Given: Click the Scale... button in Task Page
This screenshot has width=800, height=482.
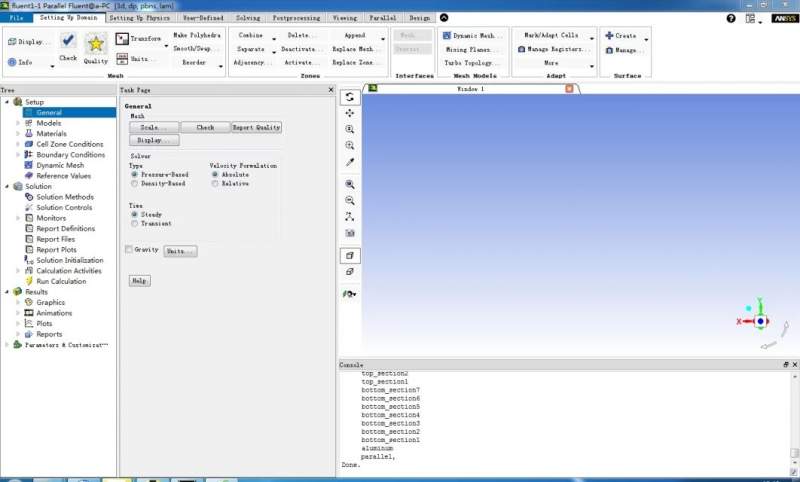Looking at the screenshot, I should pyautogui.click(x=154, y=128).
